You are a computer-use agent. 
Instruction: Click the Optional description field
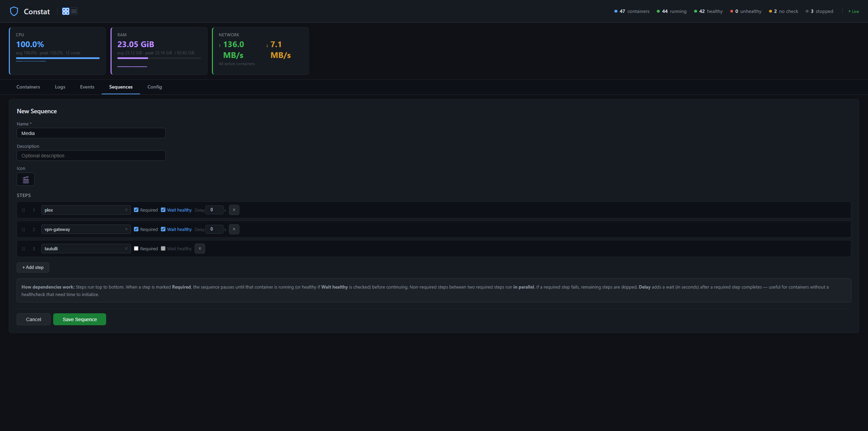(91, 156)
